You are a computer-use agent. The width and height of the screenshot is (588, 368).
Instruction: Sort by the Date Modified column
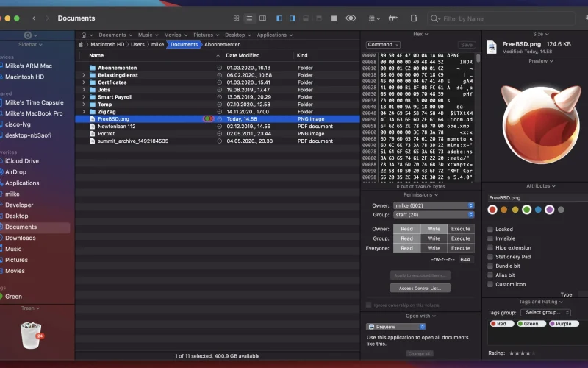pyautogui.click(x=243, y=56)
